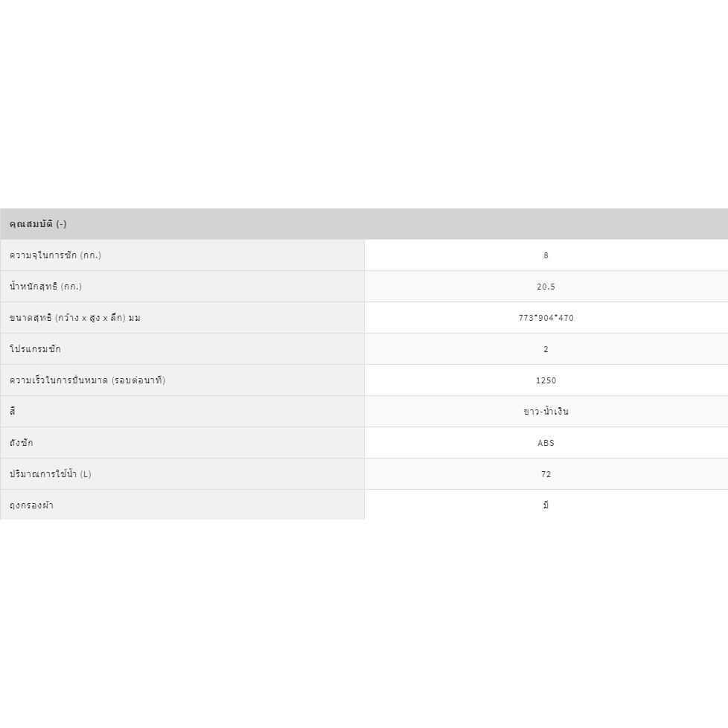Select the color value ขาว-น้ำเงิน

coord(546,412)
